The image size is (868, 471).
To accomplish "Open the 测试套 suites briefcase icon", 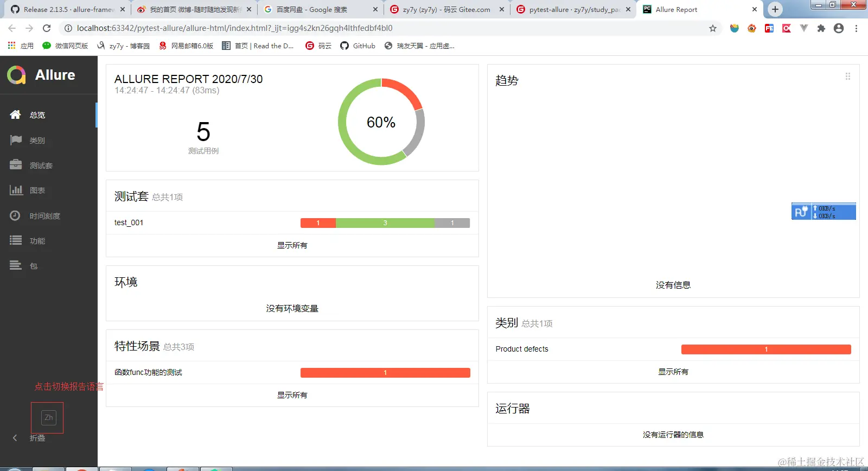I will pyautogui.click(x=16, y=165).
